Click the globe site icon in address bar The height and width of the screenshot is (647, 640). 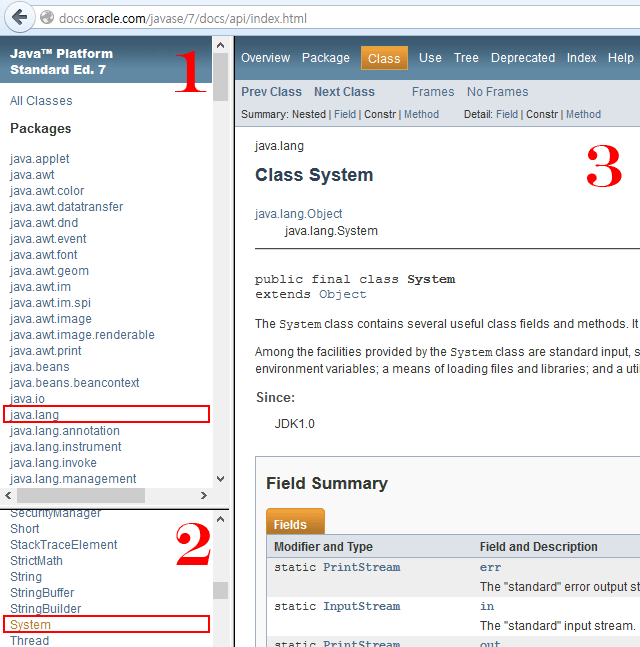(x=47, y=18)
